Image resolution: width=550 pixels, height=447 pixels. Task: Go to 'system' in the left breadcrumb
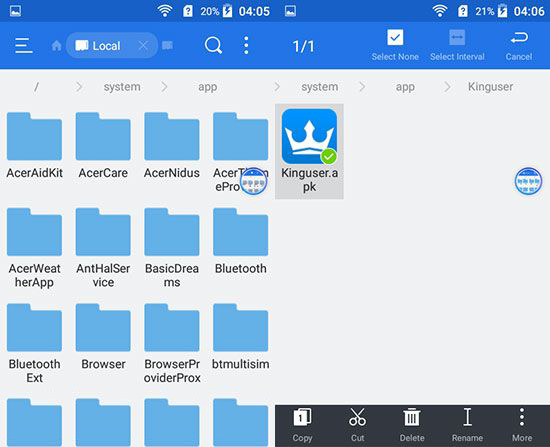click(x=122, y=87)
